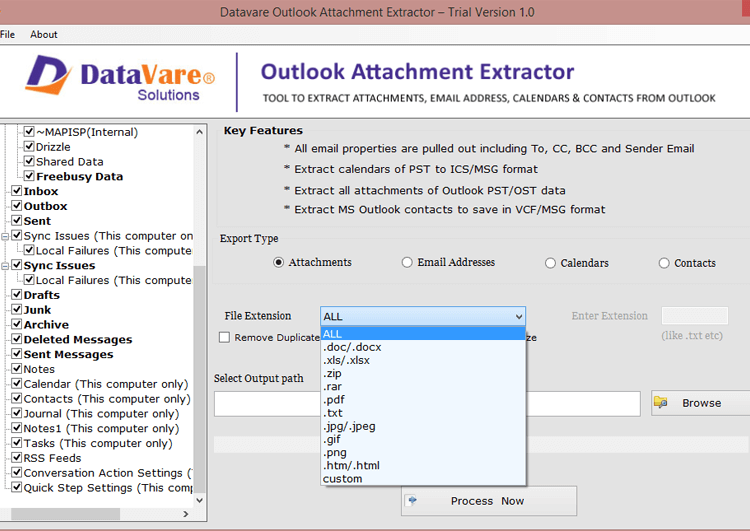
Task: Click the Enter Extension input field
Action: tap(695, 316)
